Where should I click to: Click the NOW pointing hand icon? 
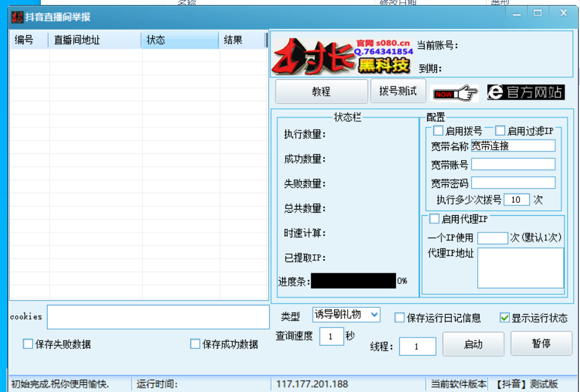tap(456, 93)
